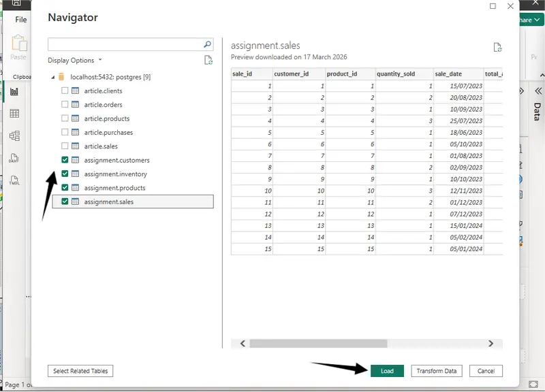Click table icon next to assignment.inventory

[x=75, y=174]
